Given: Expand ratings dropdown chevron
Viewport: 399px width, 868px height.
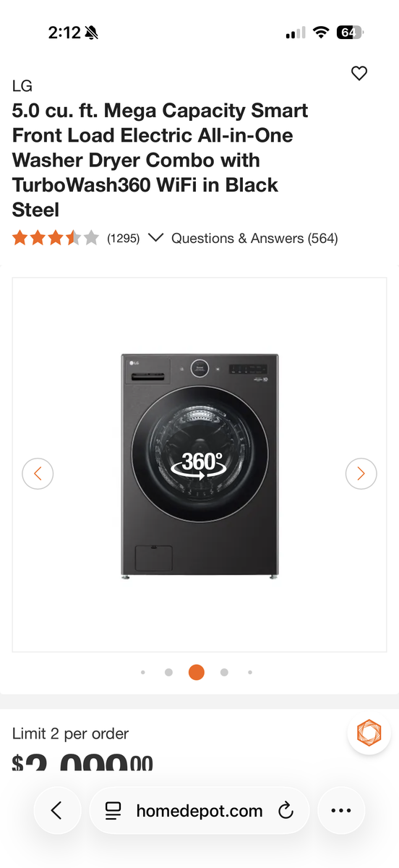Looking at the screenshot, I should [x=155, y=238].
